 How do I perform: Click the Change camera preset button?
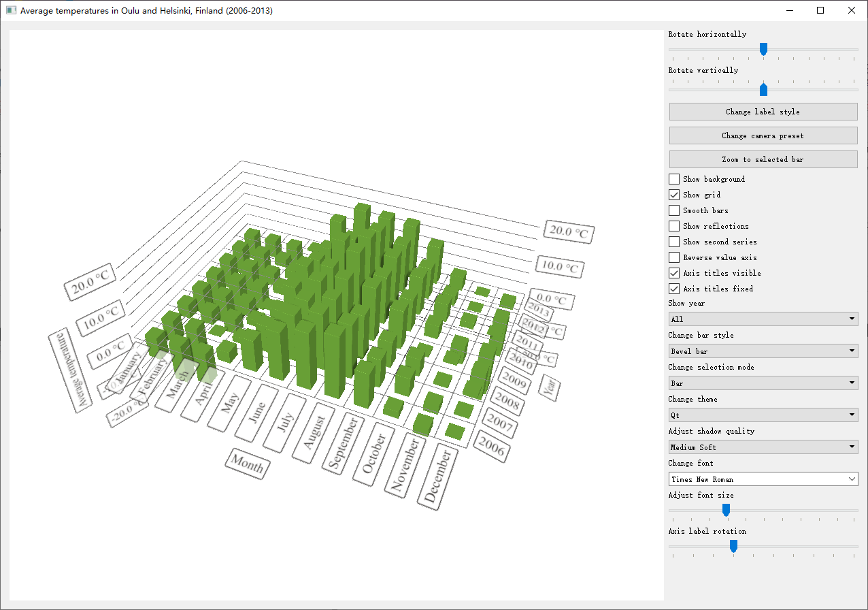763,135
